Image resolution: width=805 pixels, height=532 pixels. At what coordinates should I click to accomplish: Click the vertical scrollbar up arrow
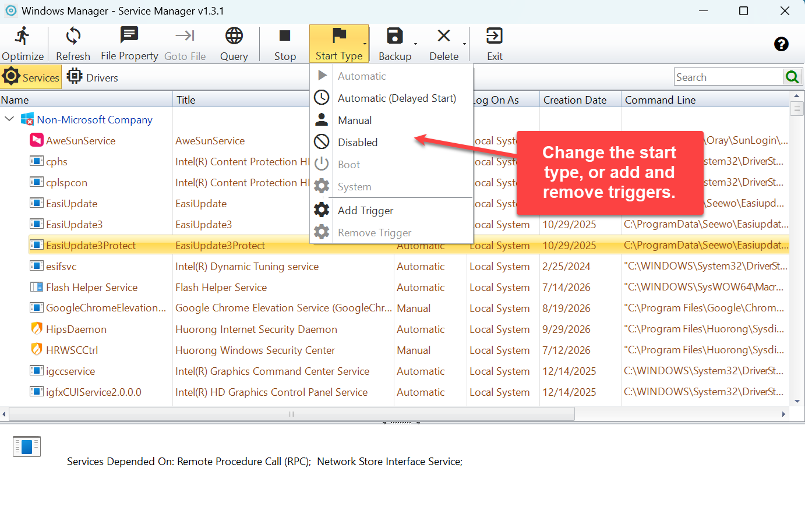tap(797, 95)
